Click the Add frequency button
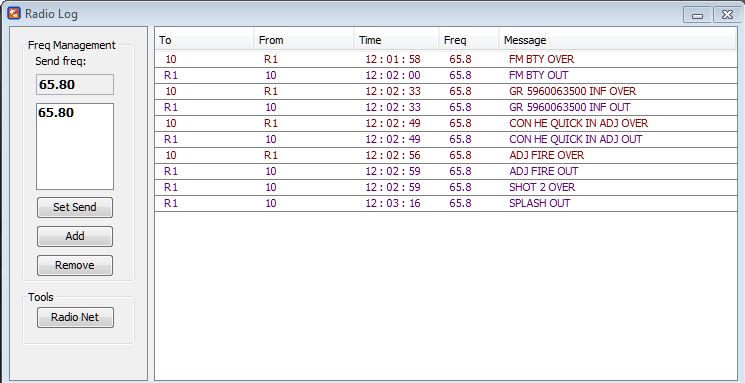Image resolution: width=745 pixels, height=383 pixels. click(75, 237)
